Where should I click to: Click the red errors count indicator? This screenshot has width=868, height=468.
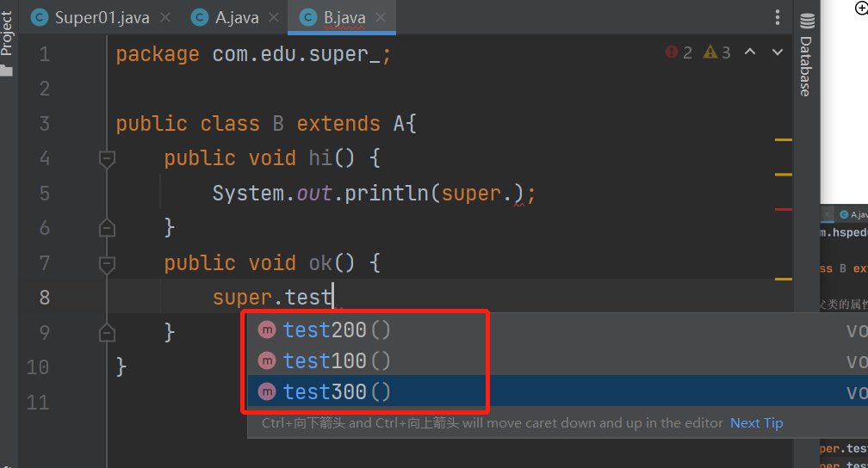[x=679, y=52]
